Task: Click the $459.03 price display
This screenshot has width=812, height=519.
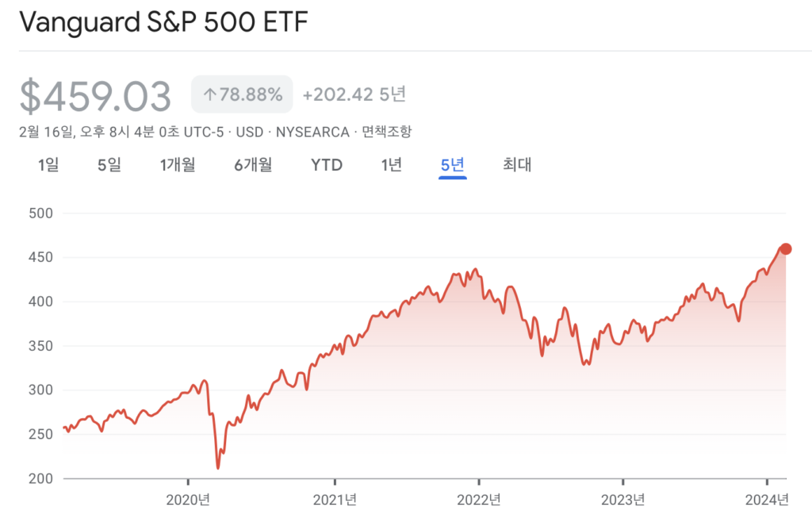Action: click(97, 94)
